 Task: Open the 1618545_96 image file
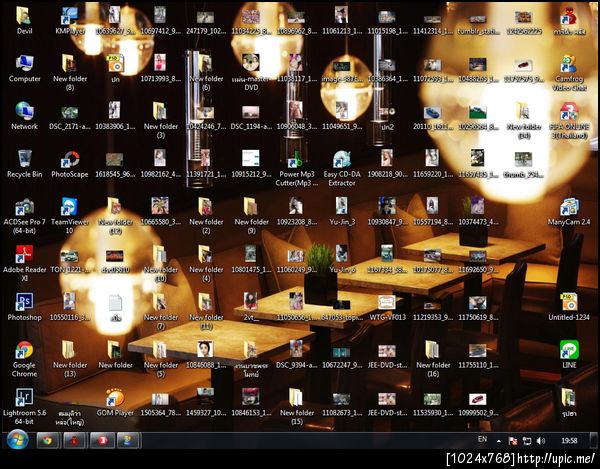[115, 164]
